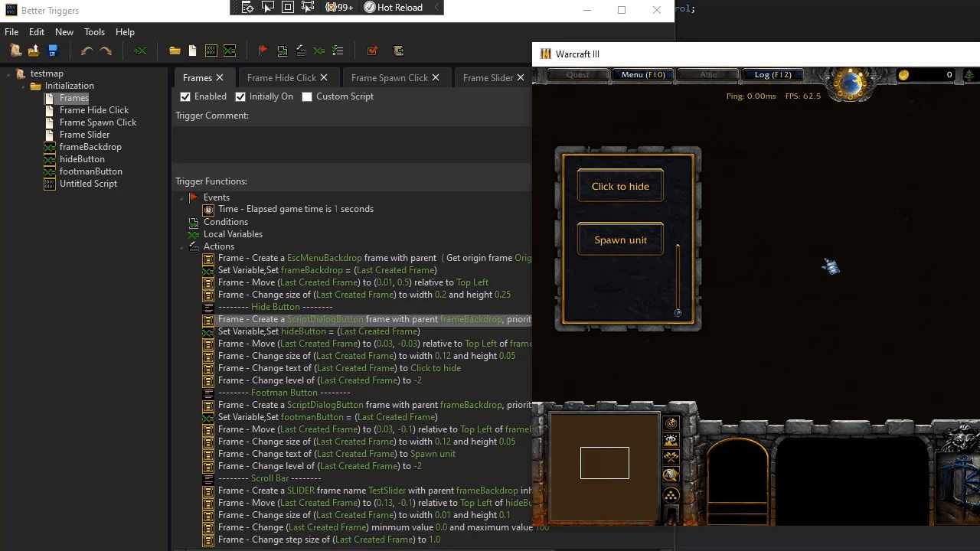Toggle the Enabled checkbox
The image size is (980, 551).
(185, 96)
